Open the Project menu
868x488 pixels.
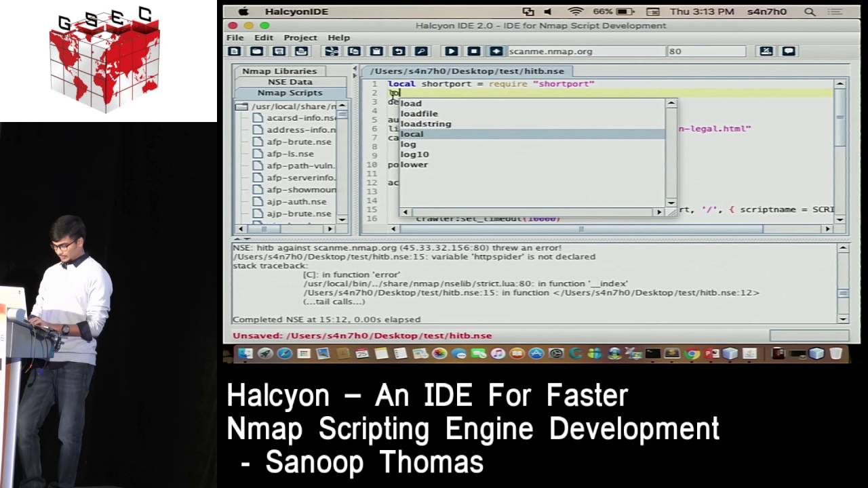coord(300,37)
